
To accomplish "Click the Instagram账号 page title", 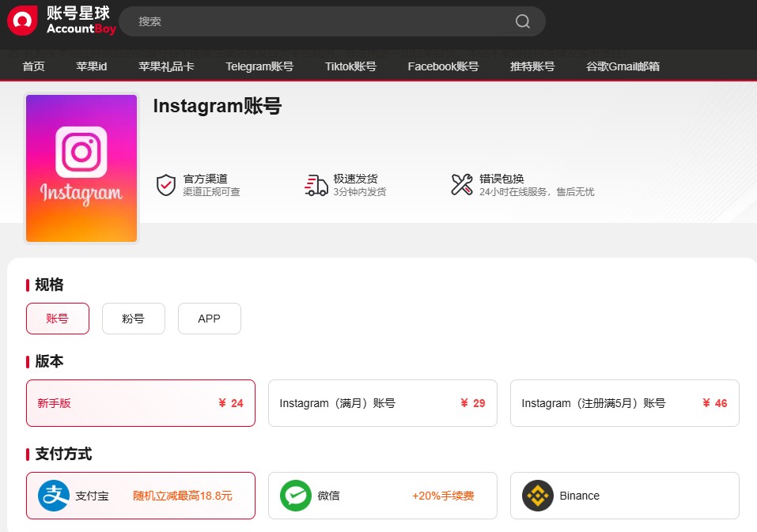I will point(218,106).
